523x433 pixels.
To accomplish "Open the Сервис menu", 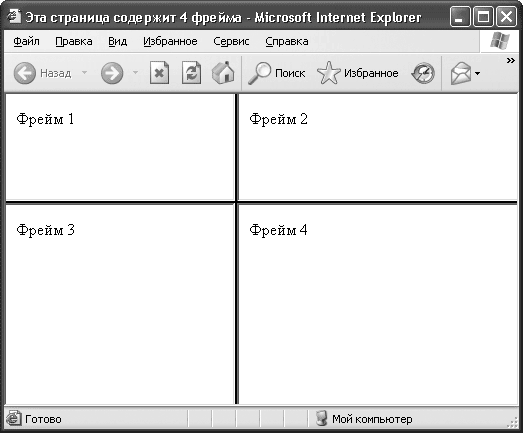I will [231, 41].
